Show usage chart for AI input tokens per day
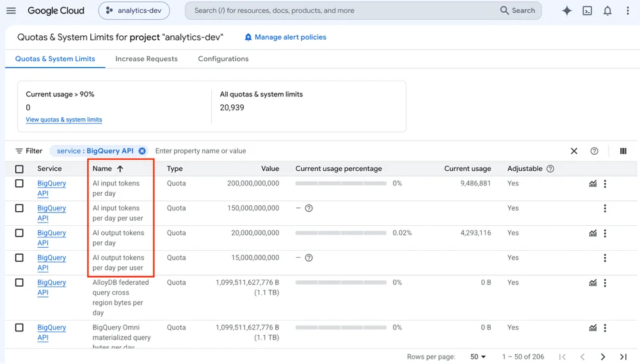Screen dimensions: 640x364 tap(593, 184)
